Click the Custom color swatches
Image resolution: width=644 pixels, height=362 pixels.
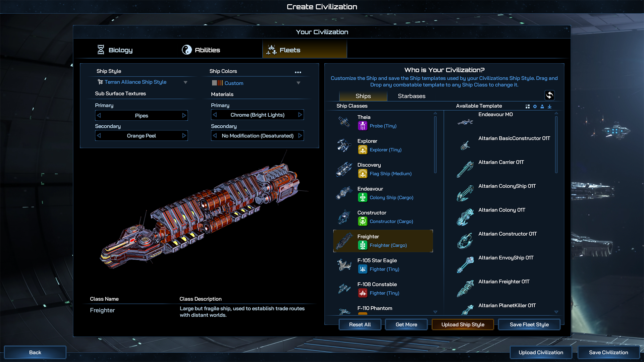pyautogui.click(x=217, y=83)
